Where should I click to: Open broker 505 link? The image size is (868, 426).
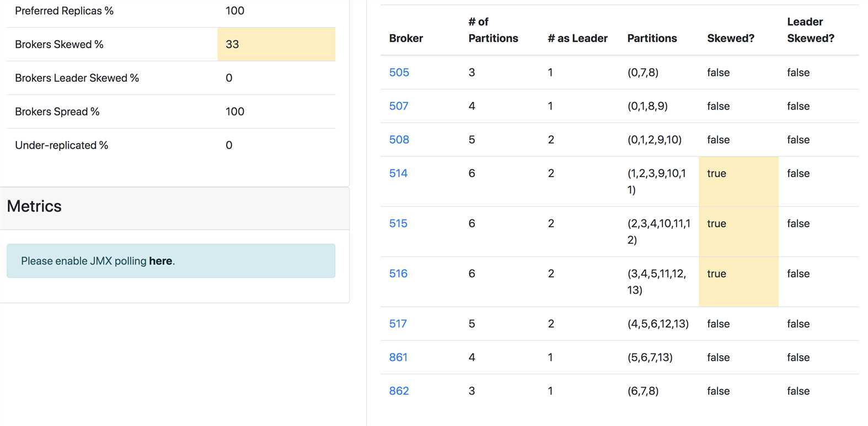[399, 72]
